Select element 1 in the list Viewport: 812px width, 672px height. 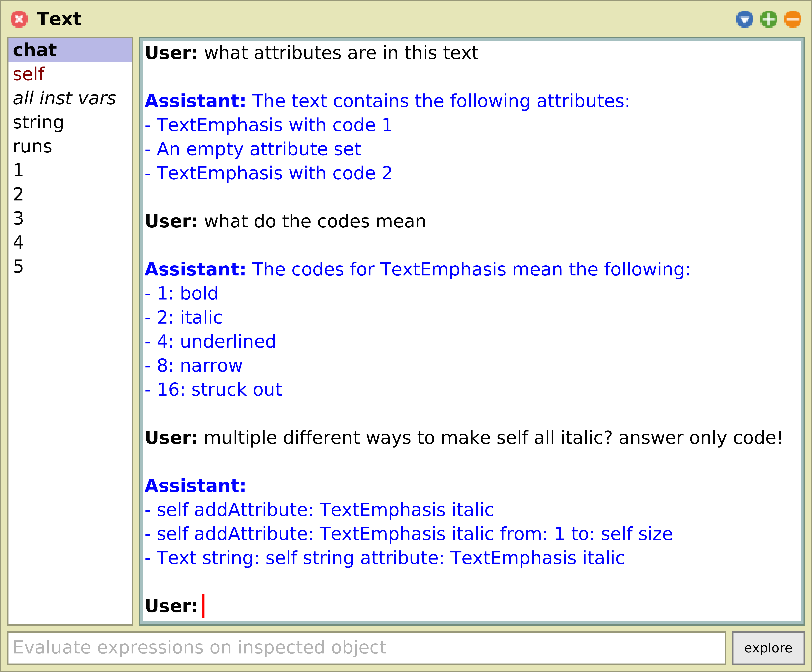coord(70,170)
